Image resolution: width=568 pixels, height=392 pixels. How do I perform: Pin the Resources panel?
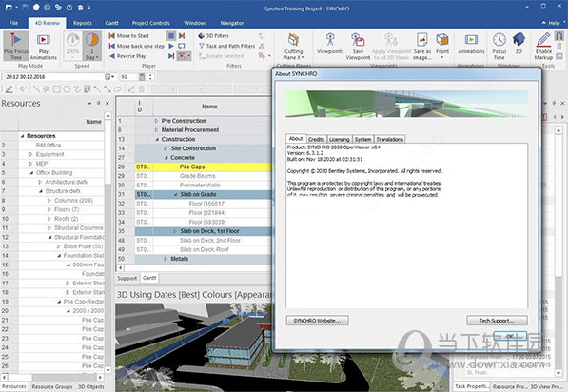[x=98, y=104]
